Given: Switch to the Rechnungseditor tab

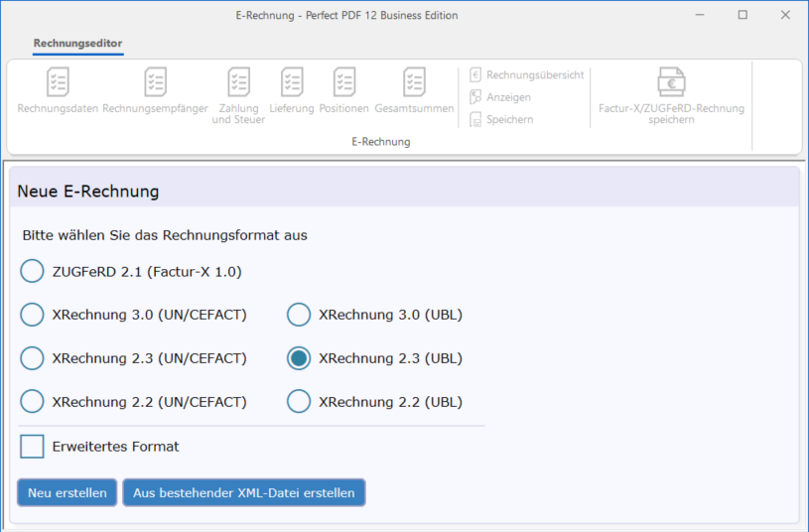Looking at the screenshot, I should tap(77, 44).
